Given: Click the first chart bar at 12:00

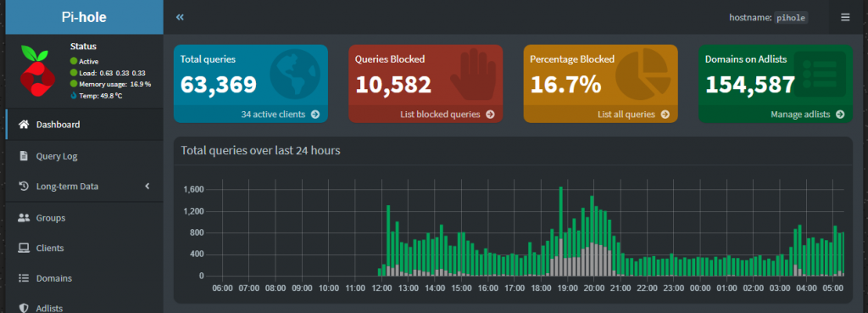Looking at the screenshot, I should [379, 272].
